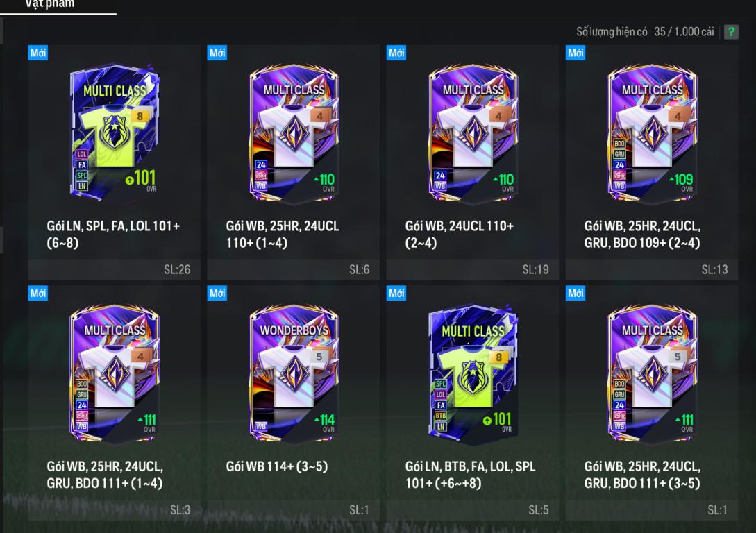Click the Multi Class 109 OVR pack image
Image resolution: width=756 pixels, height=533 pixels.
tap(652, 133)
